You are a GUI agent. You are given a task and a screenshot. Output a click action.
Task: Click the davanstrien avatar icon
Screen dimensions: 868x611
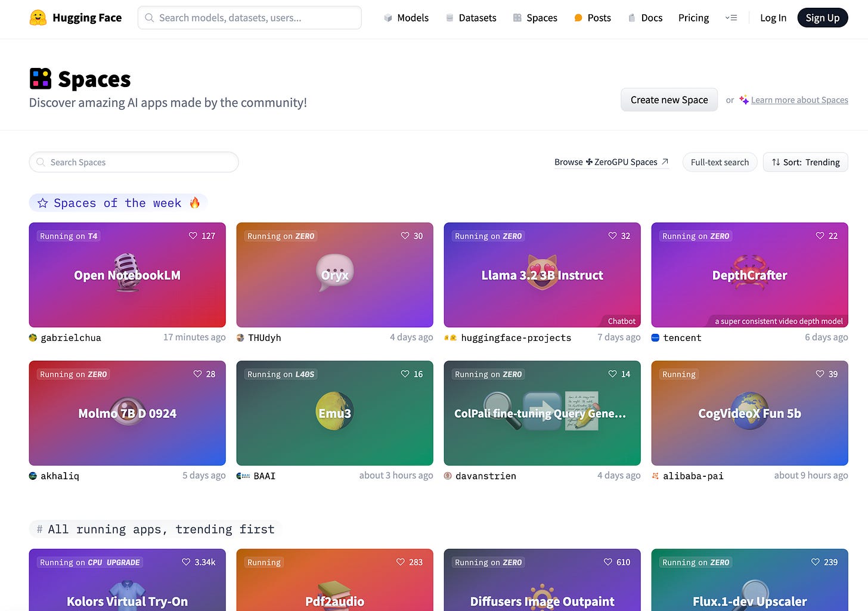click(448, 476)
